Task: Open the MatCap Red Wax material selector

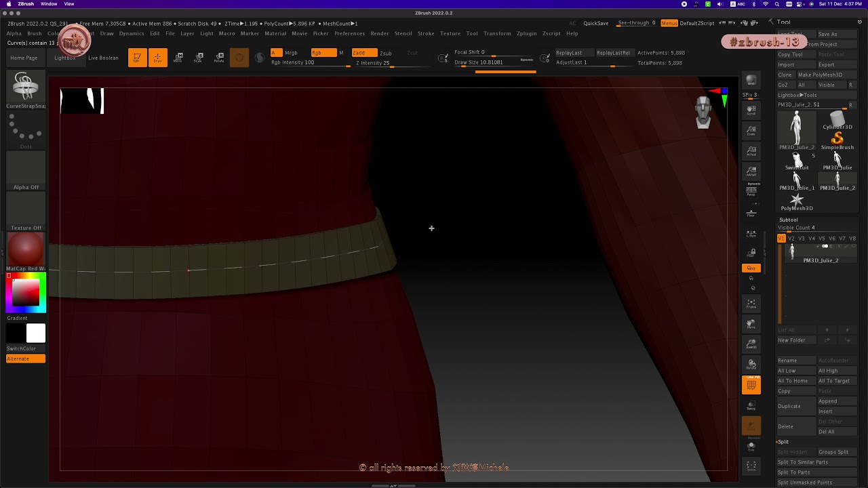Action: click(x=26, y=252)
